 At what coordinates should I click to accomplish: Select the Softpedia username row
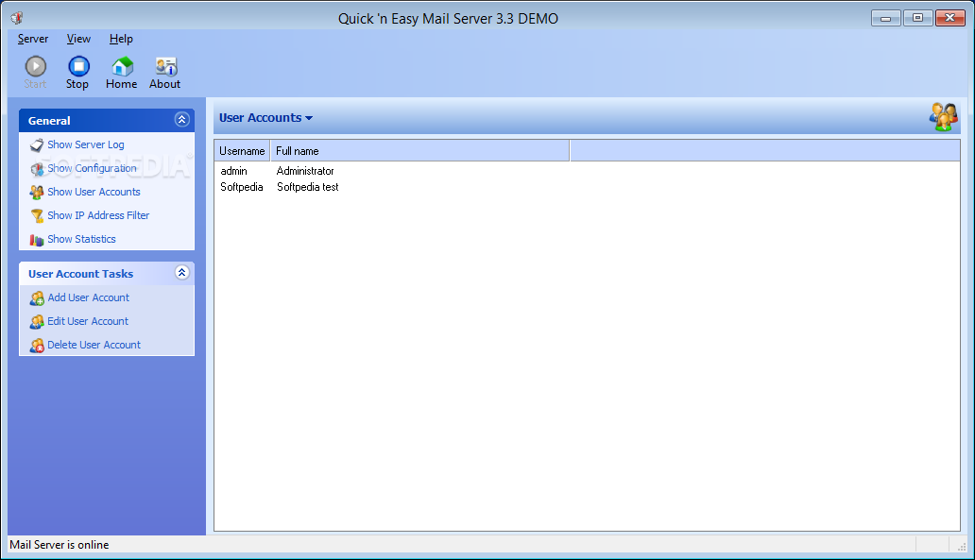(241, 187)
